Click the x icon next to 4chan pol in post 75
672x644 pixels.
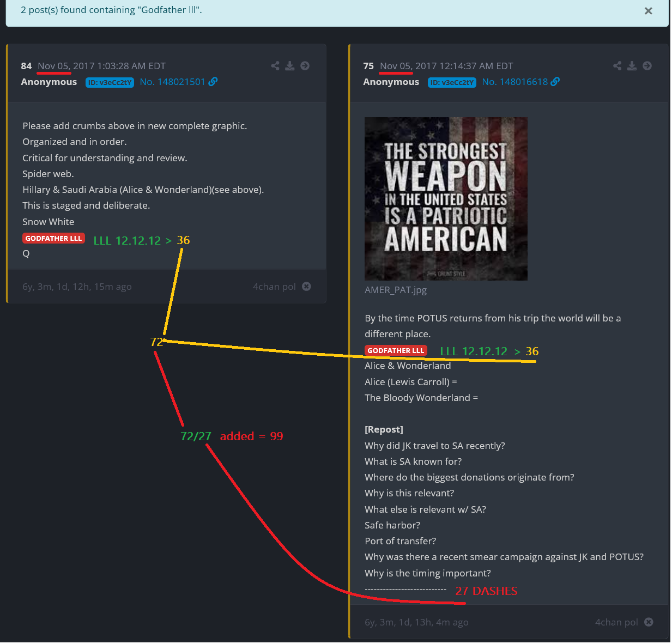(x=649, y=622)
